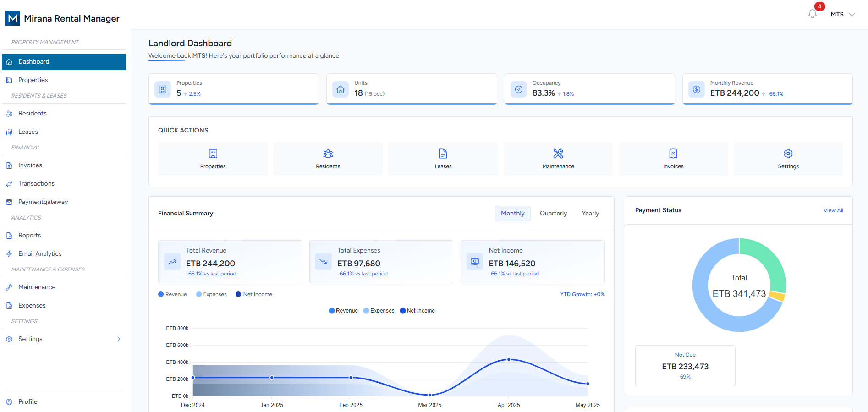Click the Paymentgateway card icon in sidebar
Image resolution: width=868 pixels, height=412 pixels.
[x=9, y=202]
